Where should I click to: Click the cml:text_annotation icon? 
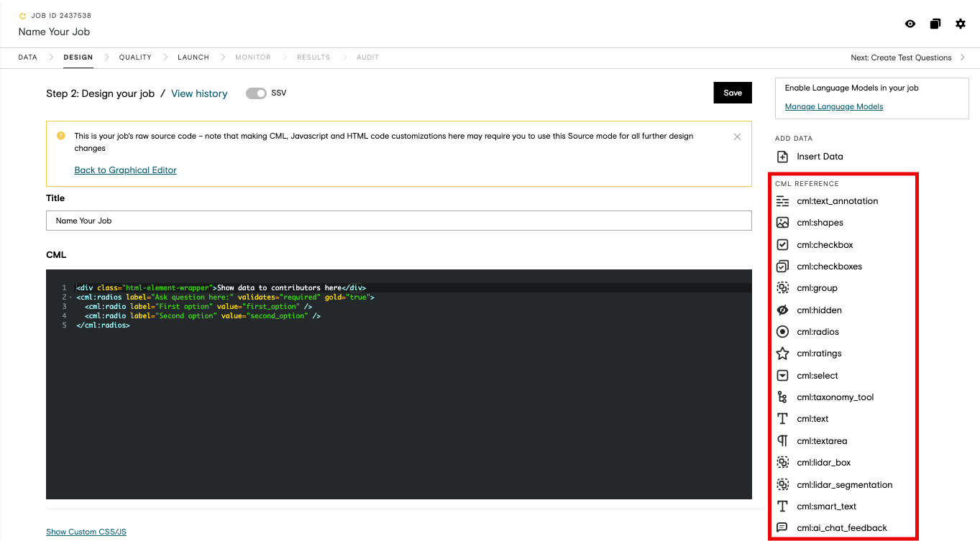pyautogui.click(x=782, y=201)
